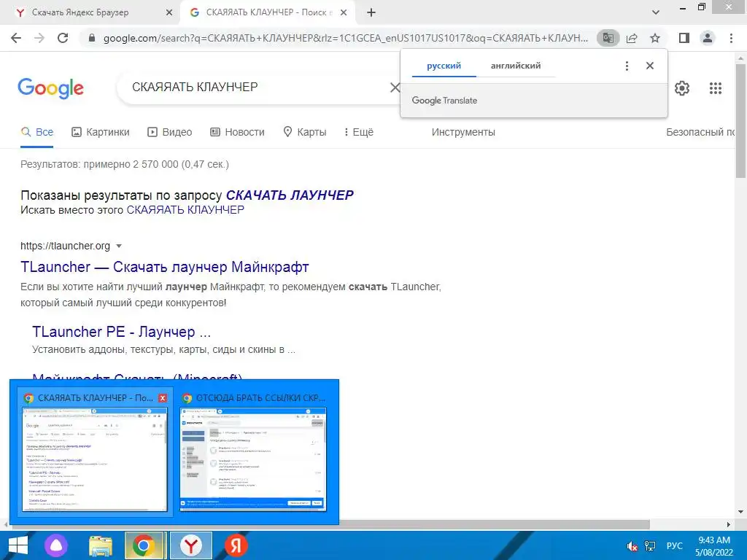Open the tab search chevron in title bar
This screenshot has height=560, width=747.
coord(656,12)
